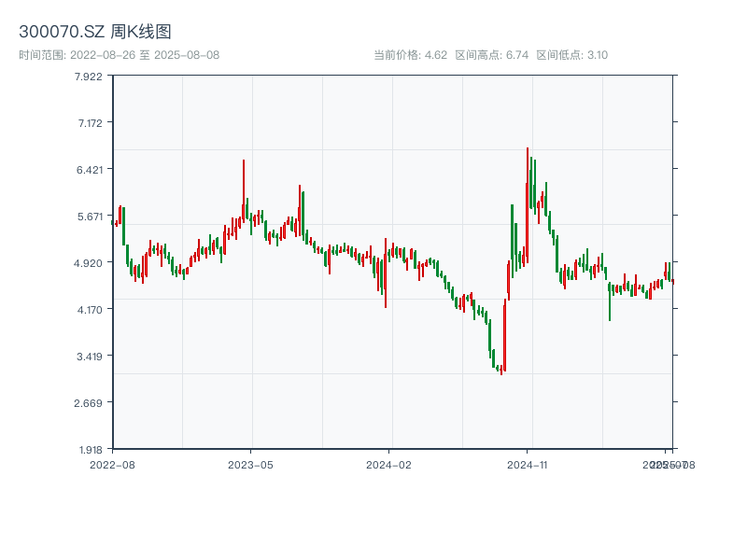Select the 时间范围 date range text
This screenshot has width=747, height=560.
[x=120, y=55]
